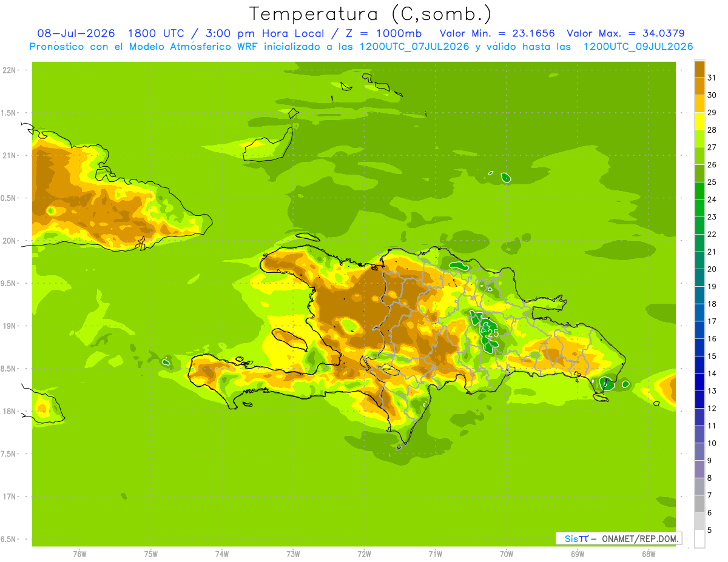Click colorbar value '10'
728x562 pixels.
pos(712,443)
